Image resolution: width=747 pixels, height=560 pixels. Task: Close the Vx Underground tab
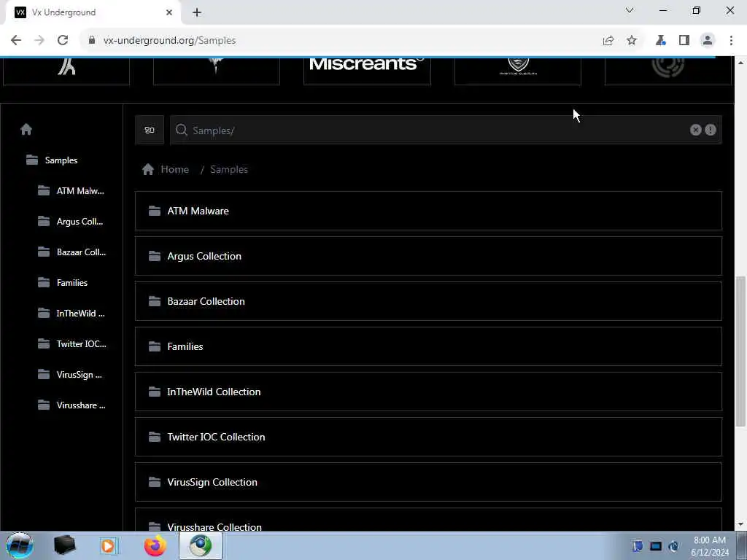[169, 12]
